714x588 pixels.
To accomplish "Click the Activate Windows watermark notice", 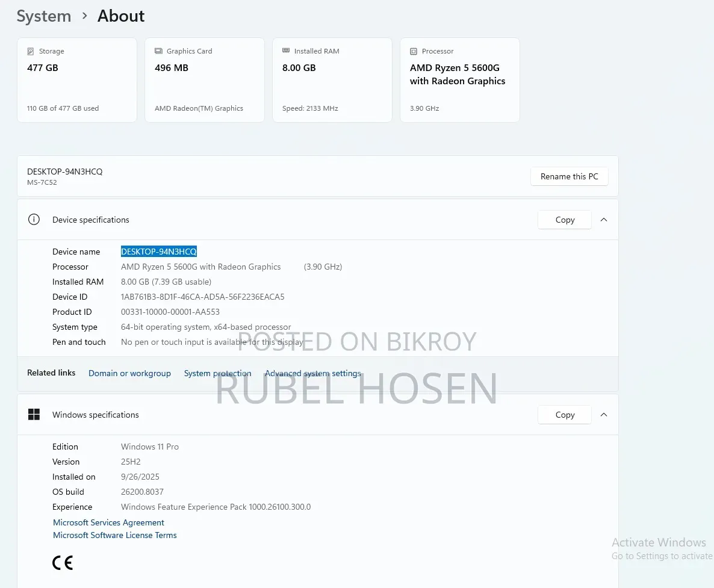I will [662, 549].
